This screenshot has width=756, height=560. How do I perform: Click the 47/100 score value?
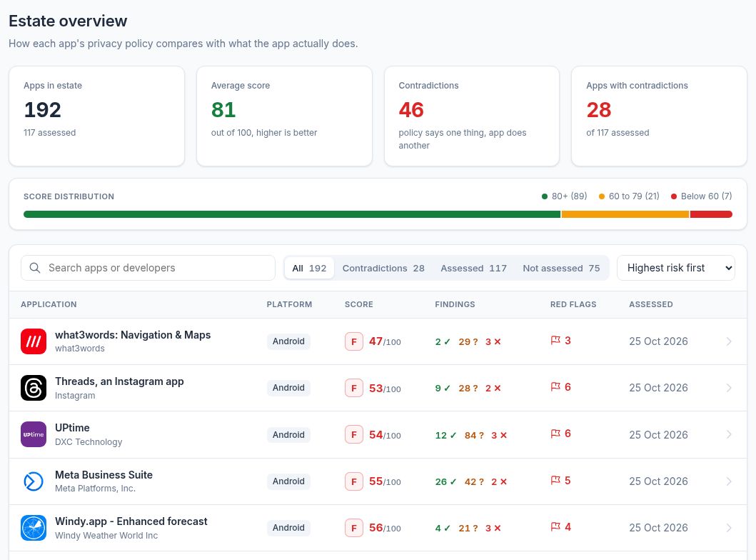[x=385, y=341]
